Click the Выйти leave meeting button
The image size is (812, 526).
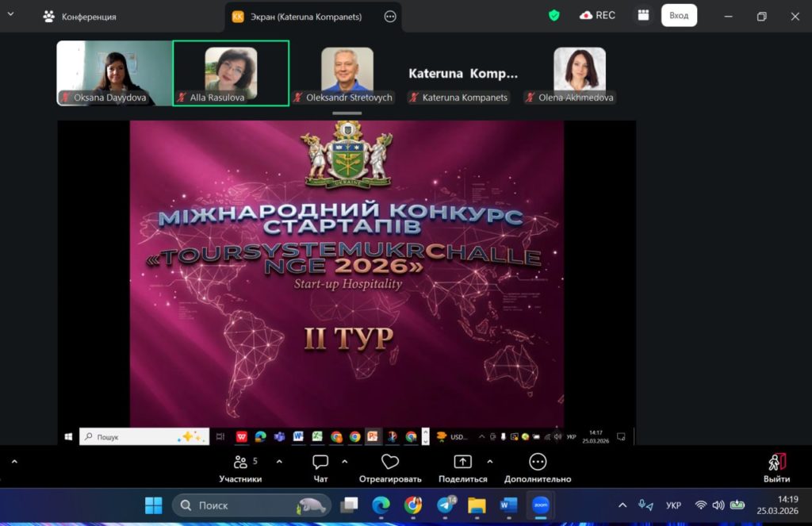click(776, 467)
